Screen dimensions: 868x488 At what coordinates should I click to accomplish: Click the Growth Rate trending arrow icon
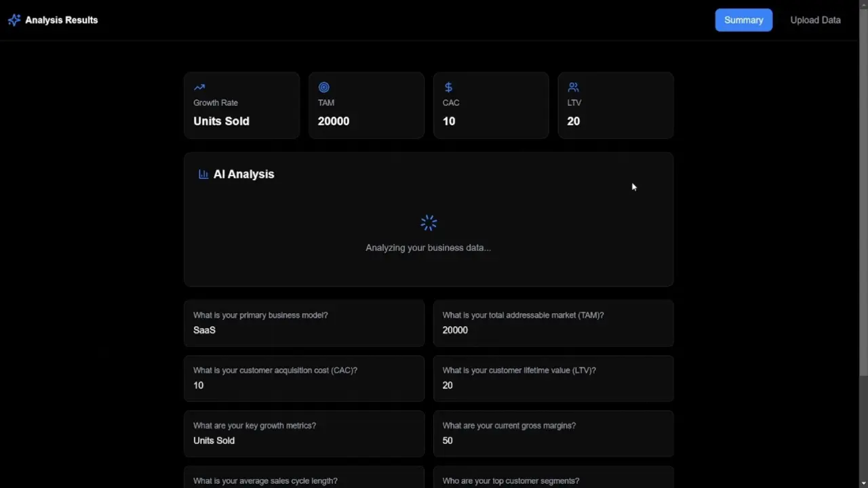199,87
